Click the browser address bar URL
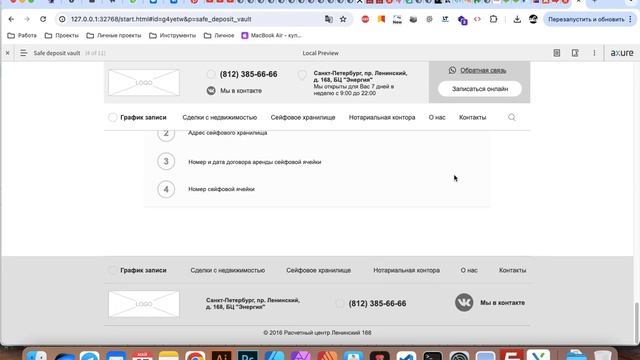 coord(161,19)
